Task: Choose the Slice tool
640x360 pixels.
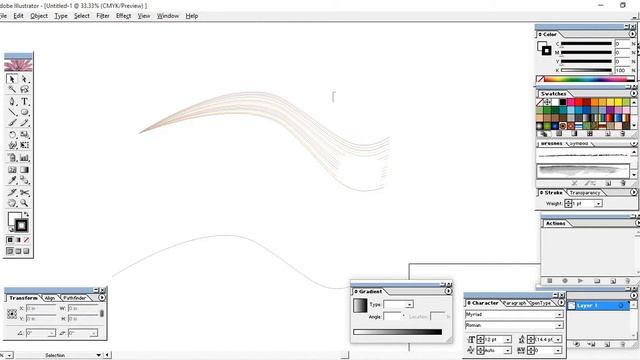Action: coord(12,192)
